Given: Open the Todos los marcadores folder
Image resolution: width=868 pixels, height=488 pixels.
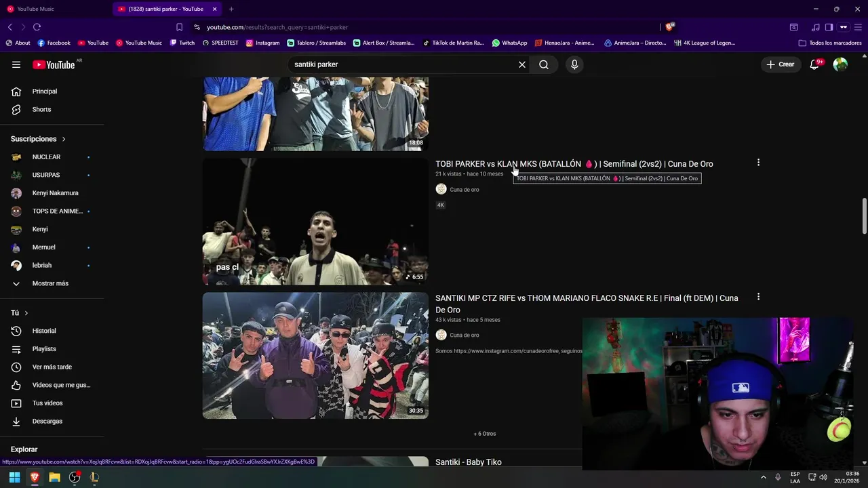Looking at the screenshot, I should click(x=830, y=43).
